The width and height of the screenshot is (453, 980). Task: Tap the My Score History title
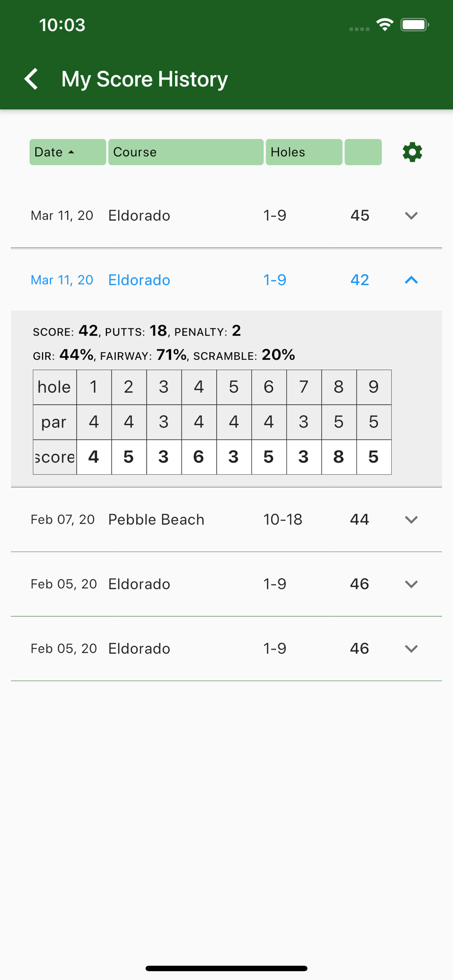[145, 79]
